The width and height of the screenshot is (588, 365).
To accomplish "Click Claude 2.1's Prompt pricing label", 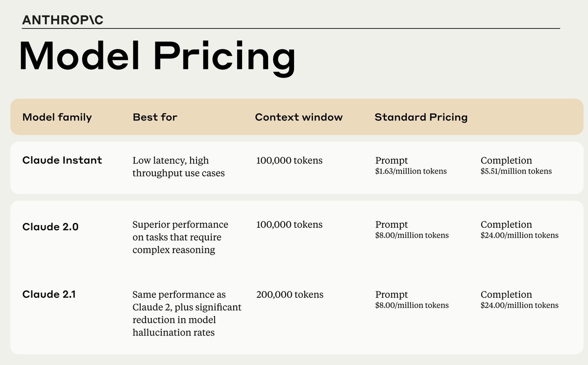I will tap(392, 294).
